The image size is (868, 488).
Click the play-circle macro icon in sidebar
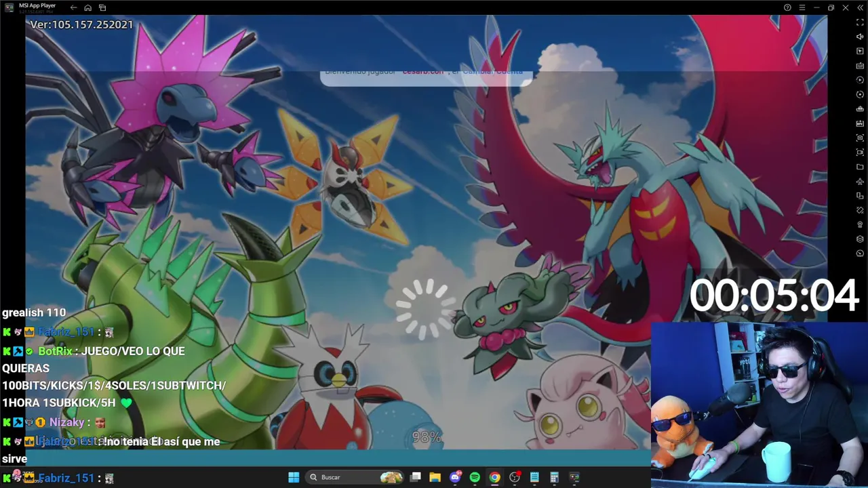[860, 80]
